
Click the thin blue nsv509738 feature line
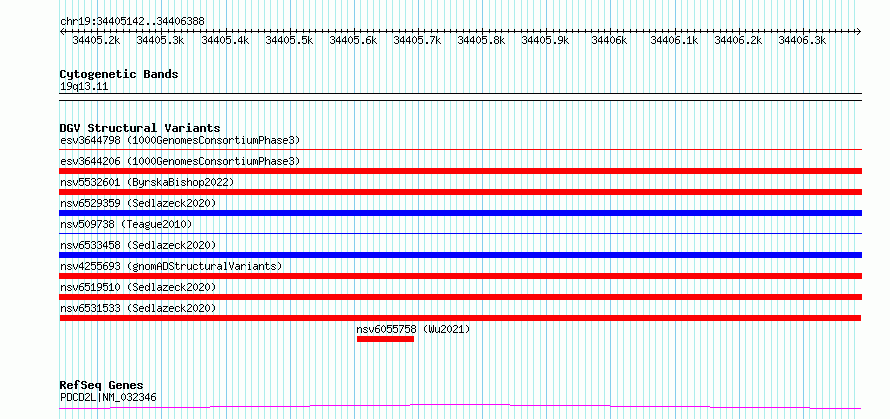461,234
